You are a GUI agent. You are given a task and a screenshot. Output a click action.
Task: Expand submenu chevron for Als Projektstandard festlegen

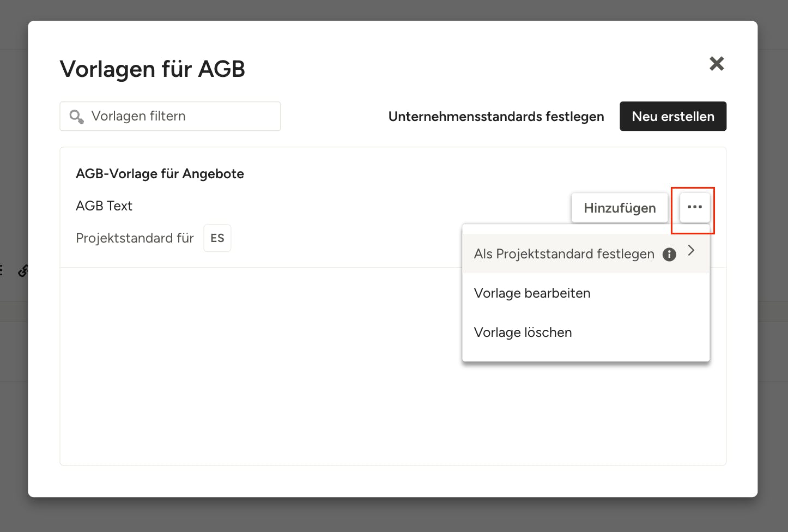[691, 250]
